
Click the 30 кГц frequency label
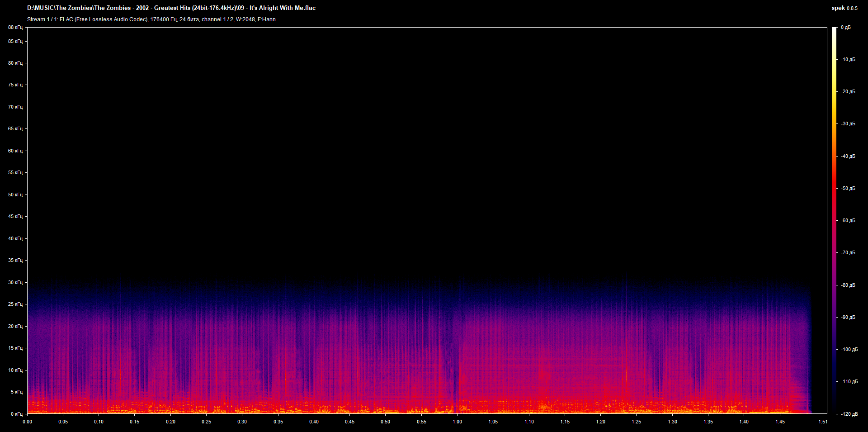click(x=15, y=282)
